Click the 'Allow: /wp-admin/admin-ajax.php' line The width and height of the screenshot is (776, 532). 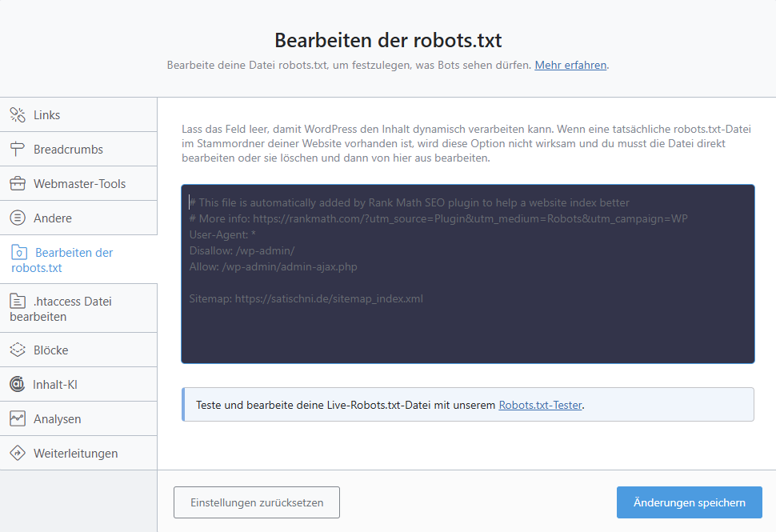(273, 266)
